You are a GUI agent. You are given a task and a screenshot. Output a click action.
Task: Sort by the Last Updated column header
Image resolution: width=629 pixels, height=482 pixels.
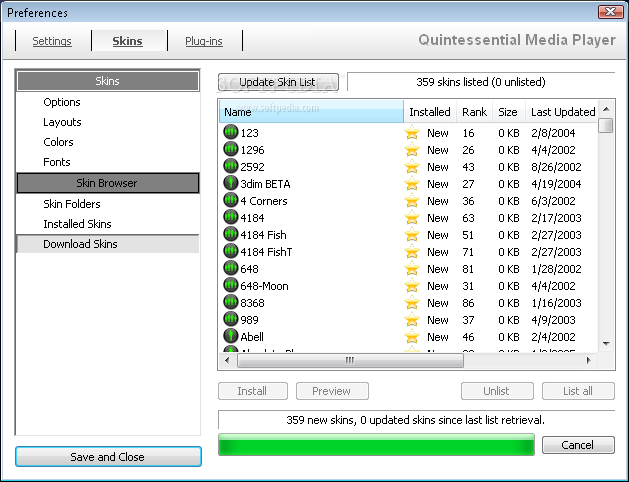coord(562,111)
